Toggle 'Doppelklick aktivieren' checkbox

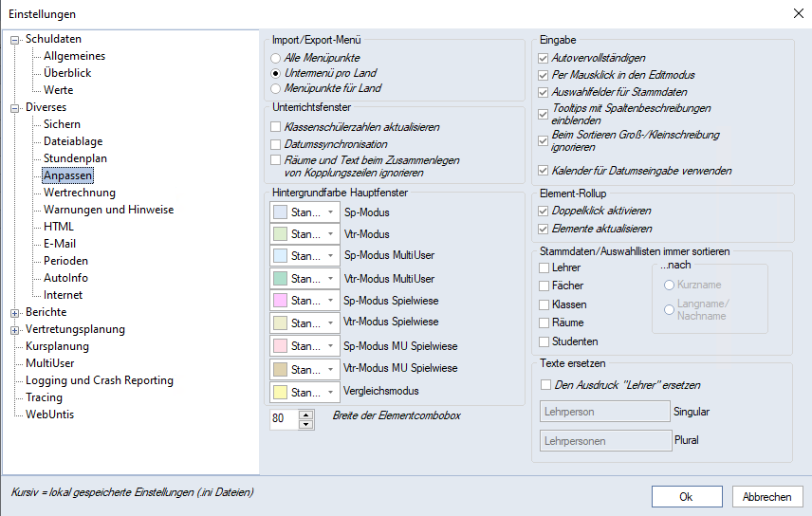[543, 211]
